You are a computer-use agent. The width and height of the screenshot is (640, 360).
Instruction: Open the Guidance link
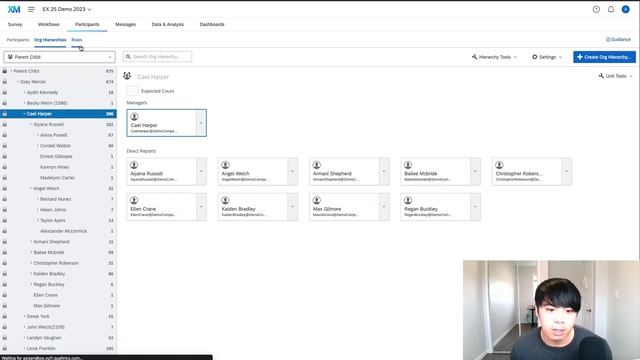[x=618, y=40]
